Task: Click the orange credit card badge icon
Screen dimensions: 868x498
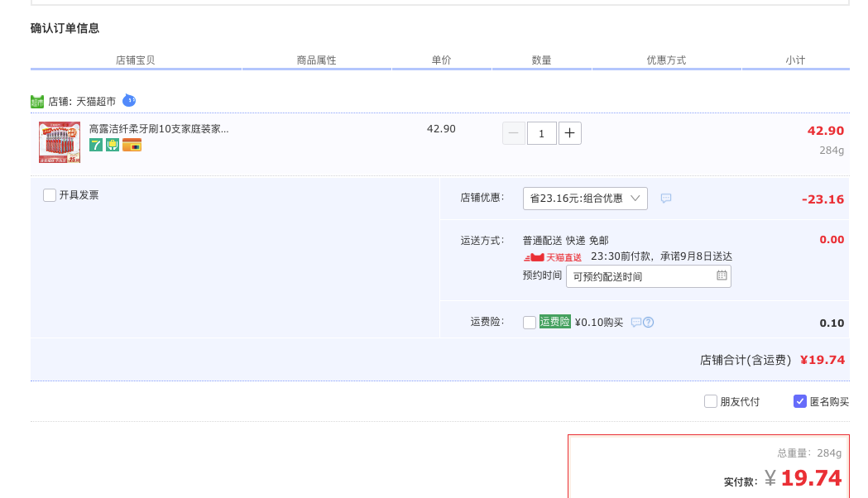Action: 132,145
